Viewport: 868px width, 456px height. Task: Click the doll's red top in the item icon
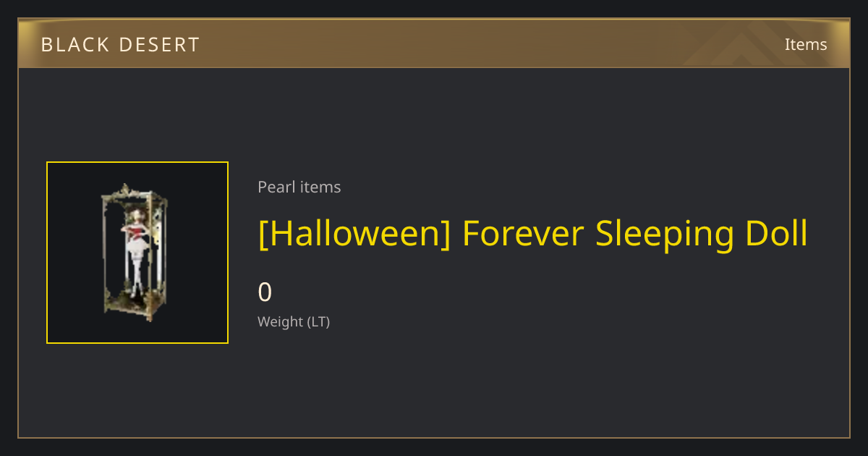coord(137,230)
